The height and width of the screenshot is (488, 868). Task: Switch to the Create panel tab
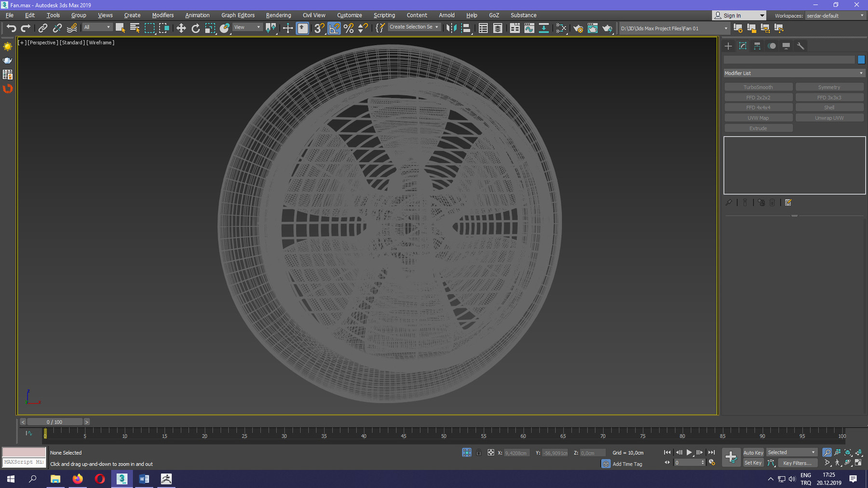tap(728, 46)
